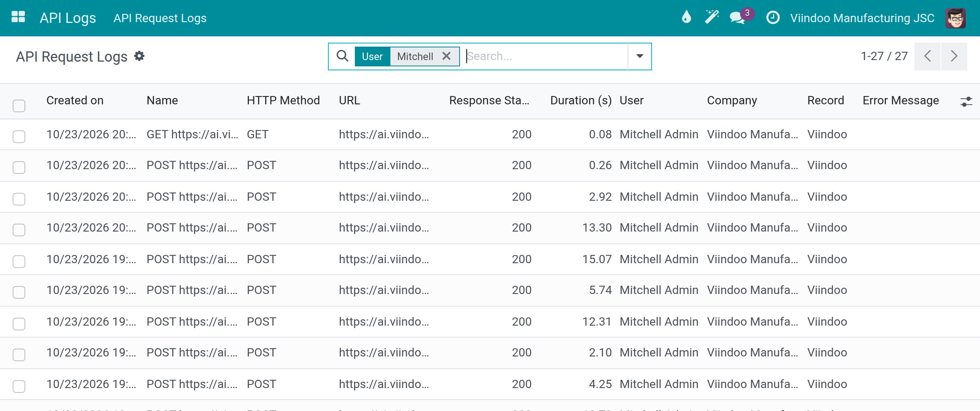Remove the Mitchell user filter
Image resolution: width=980 pixels, height=411 pixels.
point(447,56)
